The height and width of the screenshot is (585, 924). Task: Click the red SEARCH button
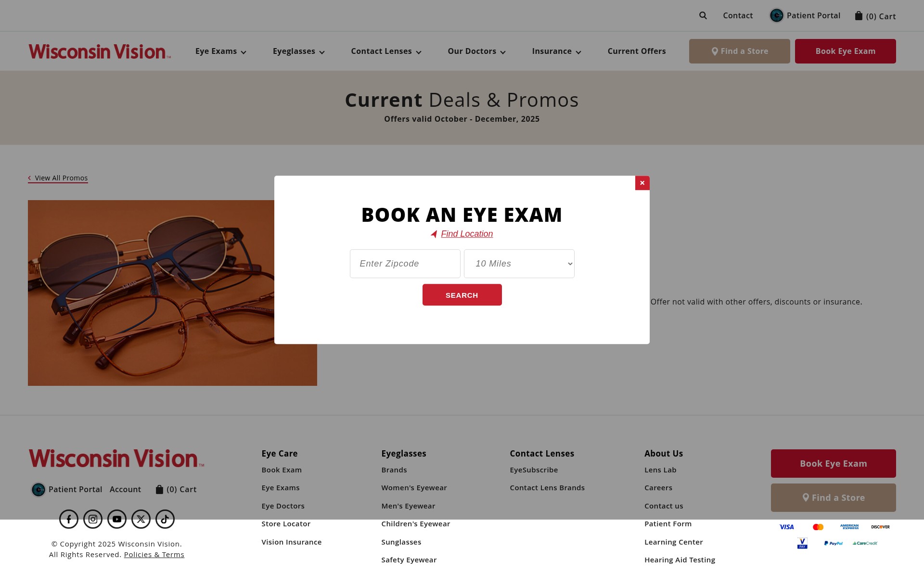click(462, 295)
